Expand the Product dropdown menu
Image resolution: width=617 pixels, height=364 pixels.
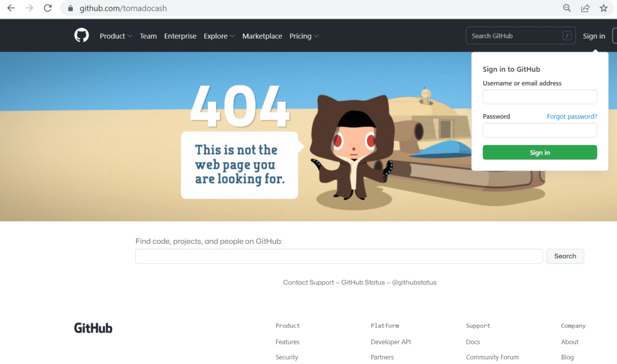[x=116, y=36]
